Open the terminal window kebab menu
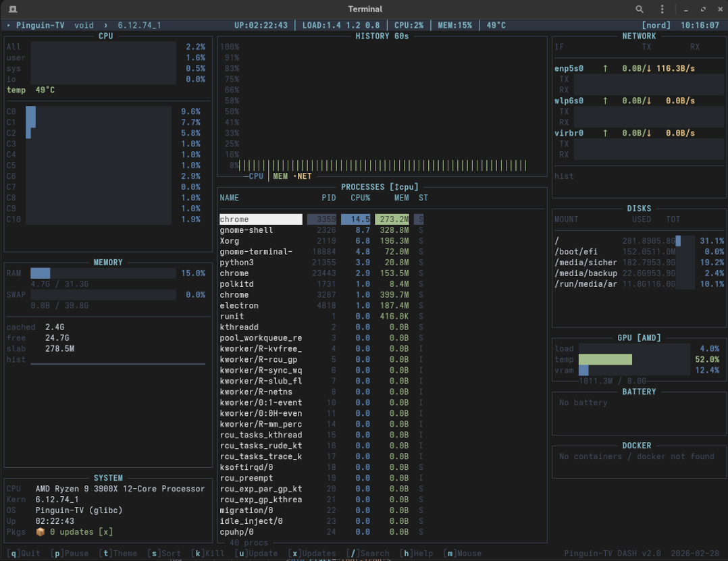Viewport: 728px width, 561px height. [662, 9]
